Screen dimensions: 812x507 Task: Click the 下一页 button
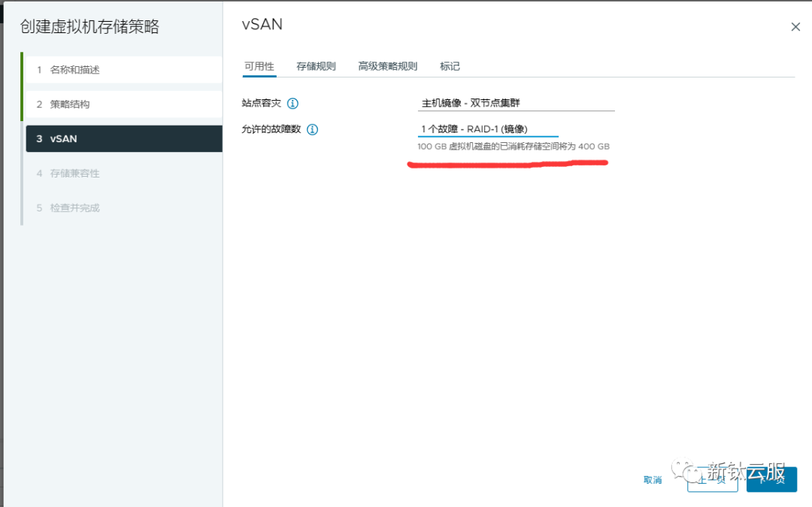771,480
